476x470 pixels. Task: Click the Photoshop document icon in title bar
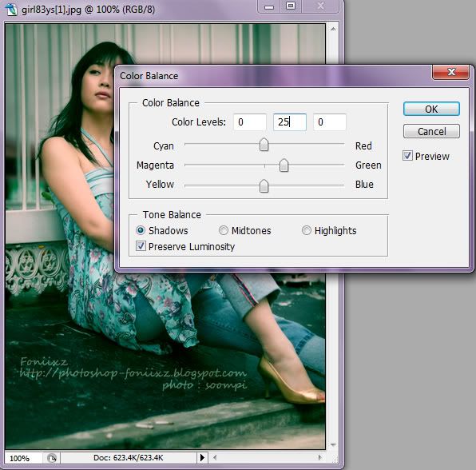click(x=11, y=9)
